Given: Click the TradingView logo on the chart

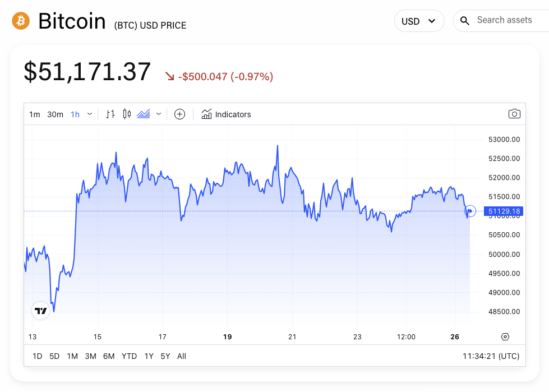Looking at the screenshot, I should click(x=40, y=310).
